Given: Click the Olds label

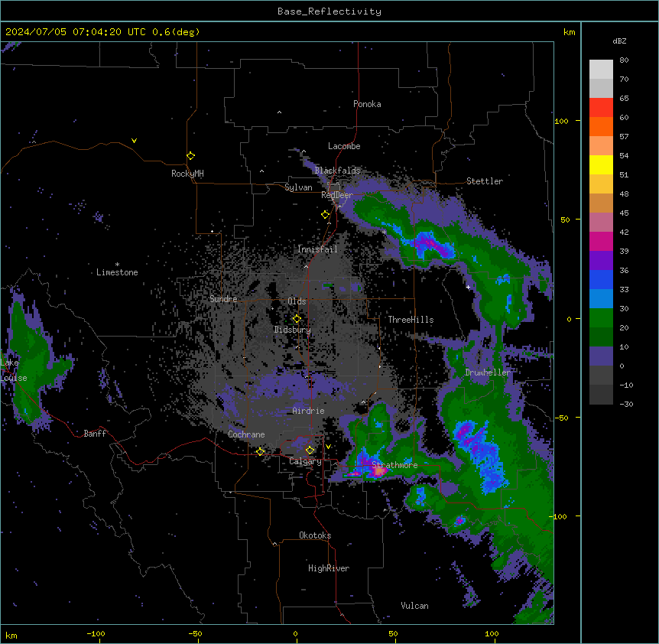Looking at the screenshot, I should [297, 301].
